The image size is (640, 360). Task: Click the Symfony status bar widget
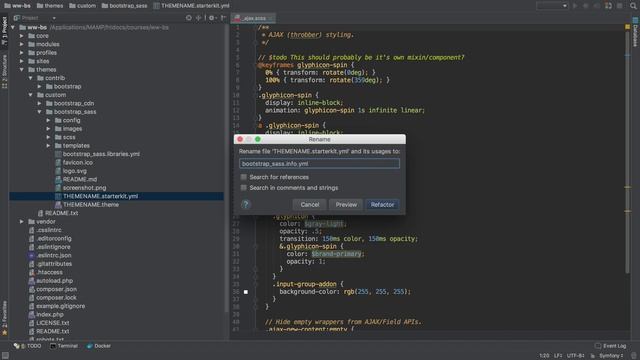[x=611, y=356]
